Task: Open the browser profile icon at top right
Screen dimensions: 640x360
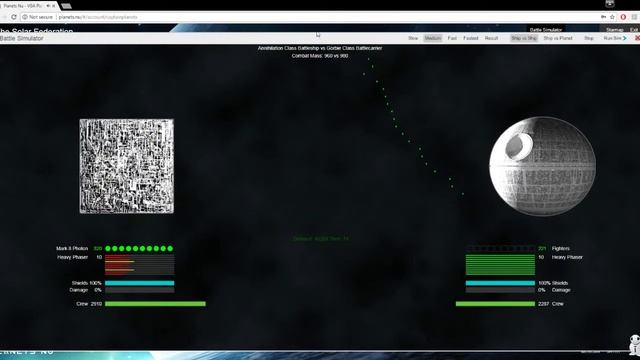Action: pyautogui.click(x=609, y=4)
